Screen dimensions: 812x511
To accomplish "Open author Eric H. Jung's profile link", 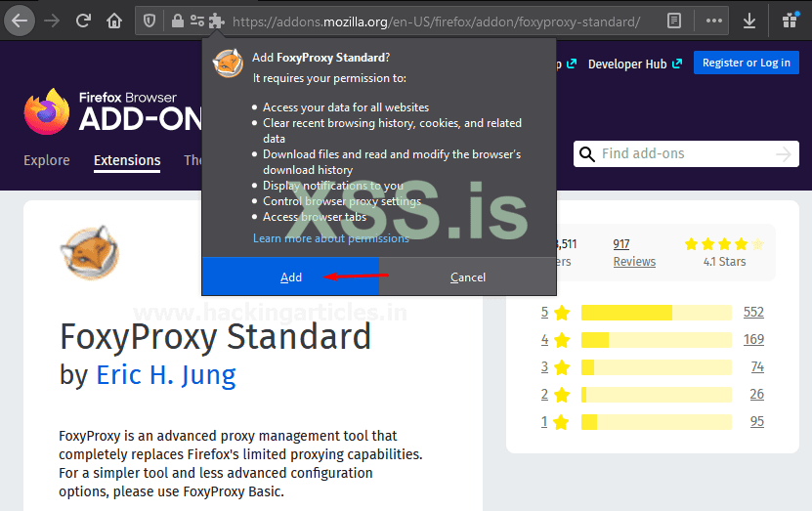I will (x=166, y=375).
